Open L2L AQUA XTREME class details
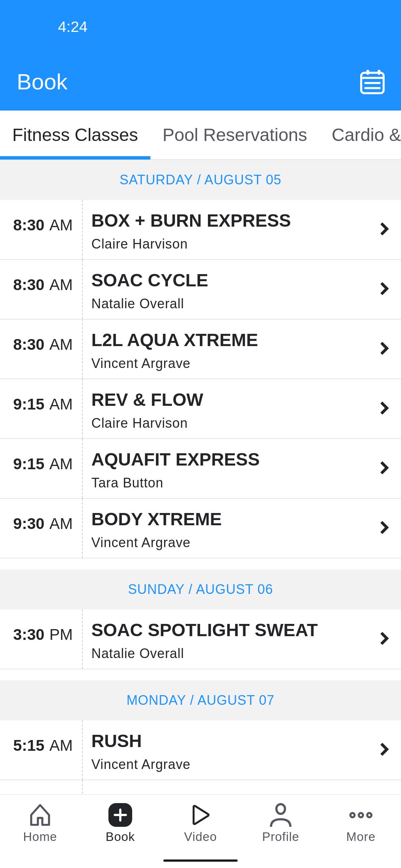Screen dimensions: 401x868 tap(200, 349)
